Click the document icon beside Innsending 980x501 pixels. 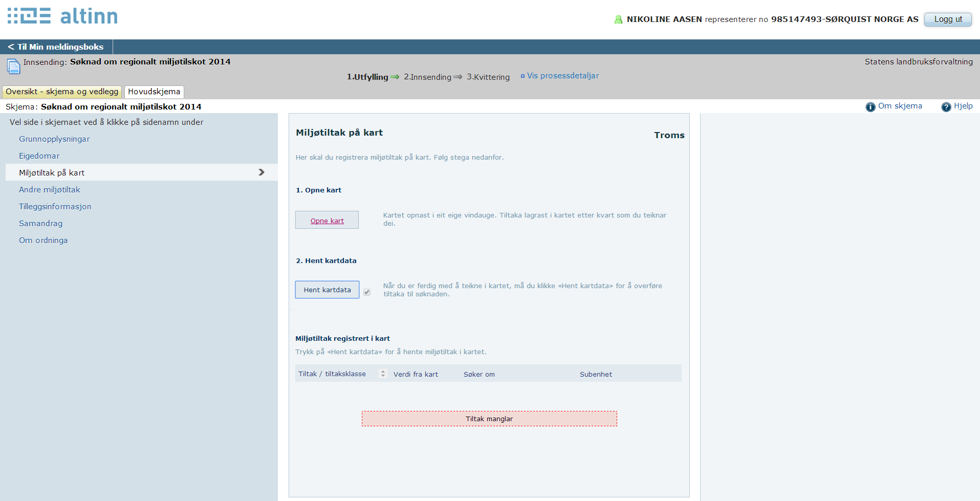13,66
